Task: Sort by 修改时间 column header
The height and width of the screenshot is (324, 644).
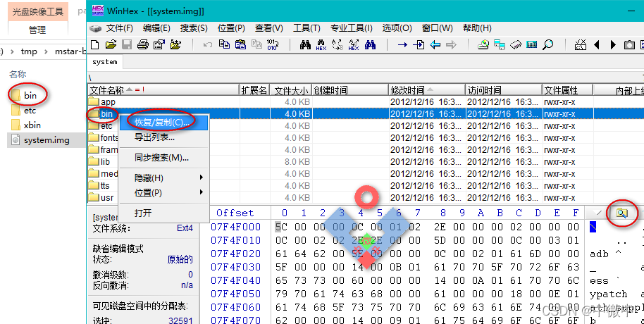Action: coord(427,90)
